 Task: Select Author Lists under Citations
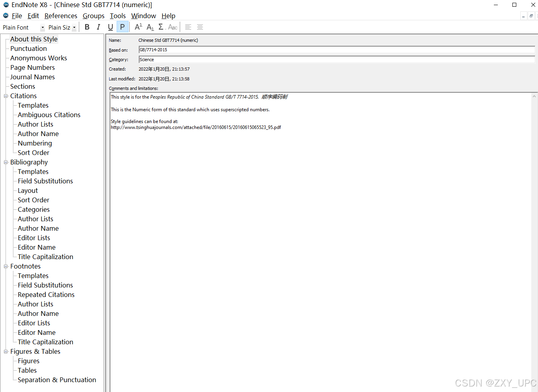[x=35, y=124]
